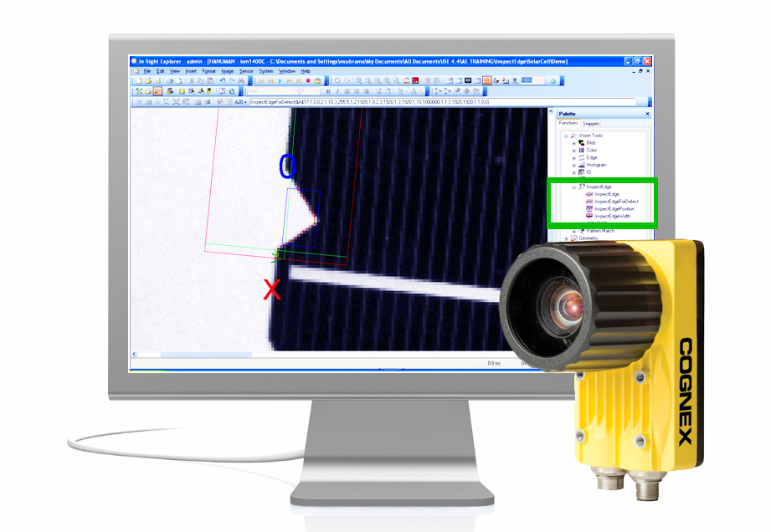The width and height of the screenshot is (771, 532).
Task: Click the horizontal scrollbar thumb under the image
Action: pyautogui.click(x=206, y=354)
